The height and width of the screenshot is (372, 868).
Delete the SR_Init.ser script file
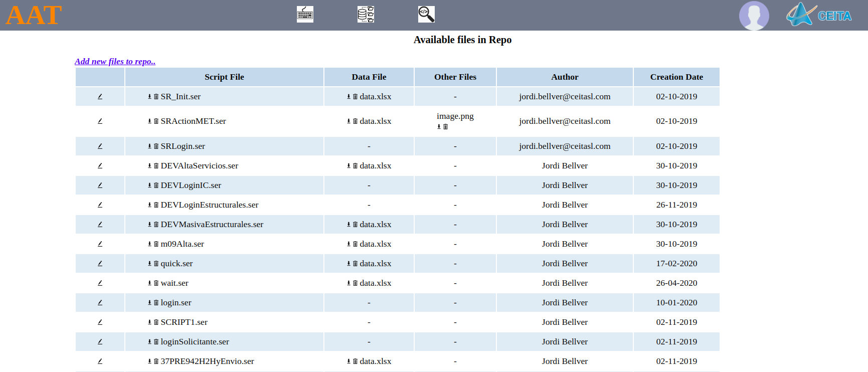[x=156, y=97]
